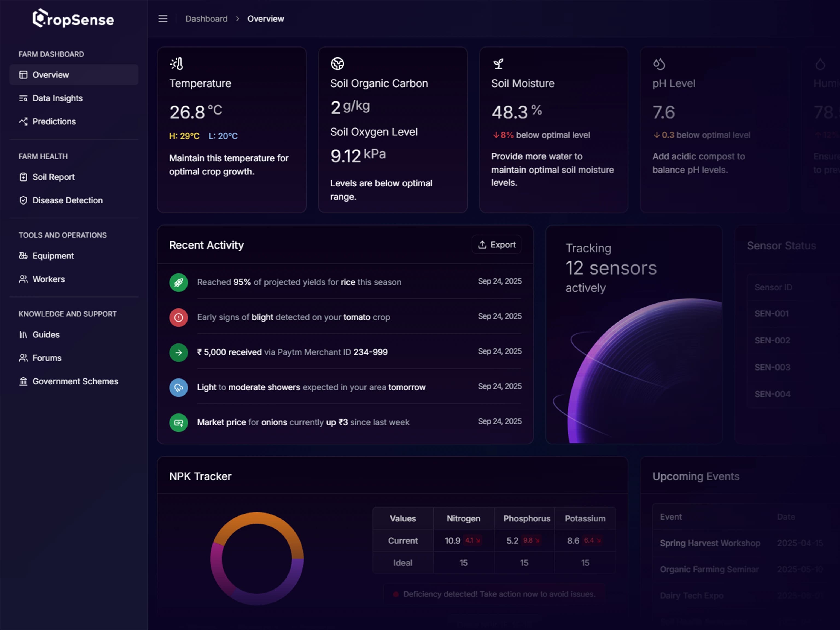Click the temperature thermometer icon
This screenshot has width=840, height=630.
pos(177,64)
